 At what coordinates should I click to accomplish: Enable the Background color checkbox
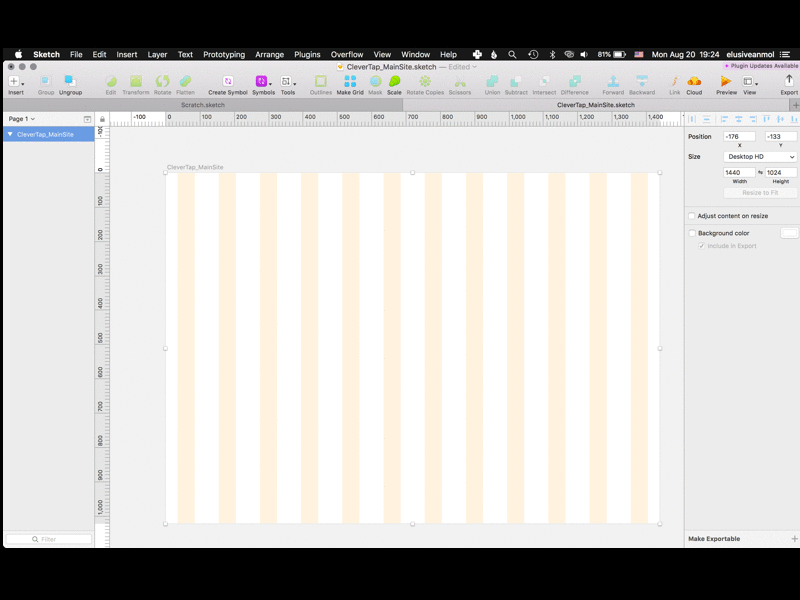click(692, 233)
